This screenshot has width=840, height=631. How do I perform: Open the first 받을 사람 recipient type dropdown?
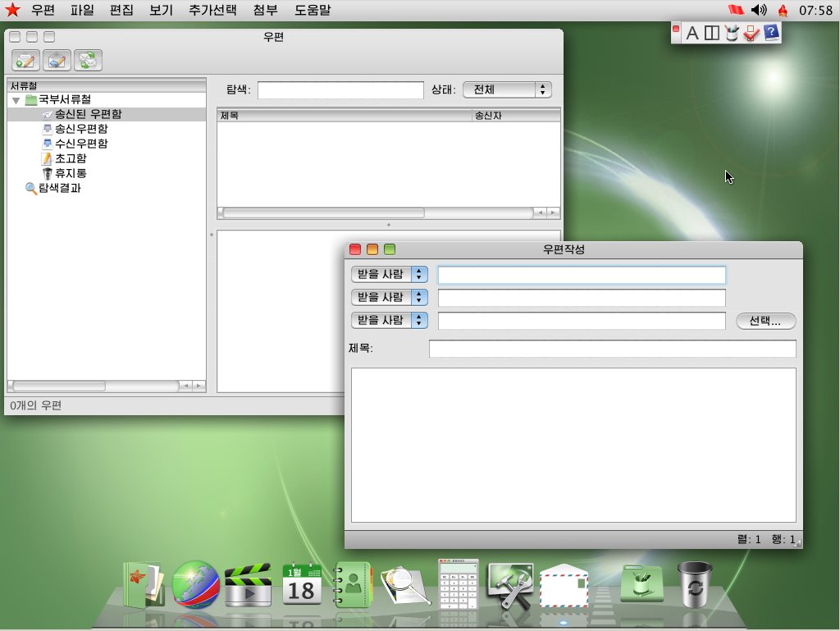pyautogui.click(x=390, y=274)
